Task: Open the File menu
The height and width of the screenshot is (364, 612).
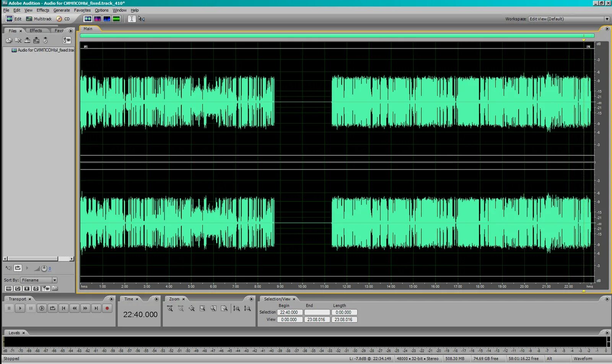Action: (x=6, y=10)
